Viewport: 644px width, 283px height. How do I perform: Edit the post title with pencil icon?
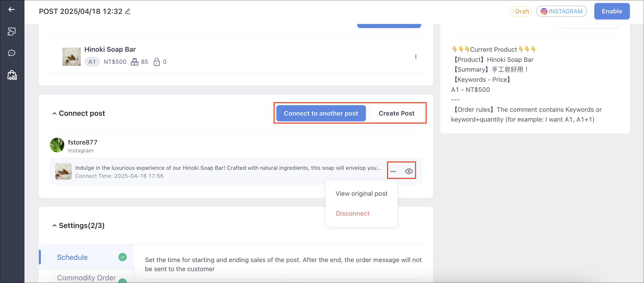click(128, 11)
